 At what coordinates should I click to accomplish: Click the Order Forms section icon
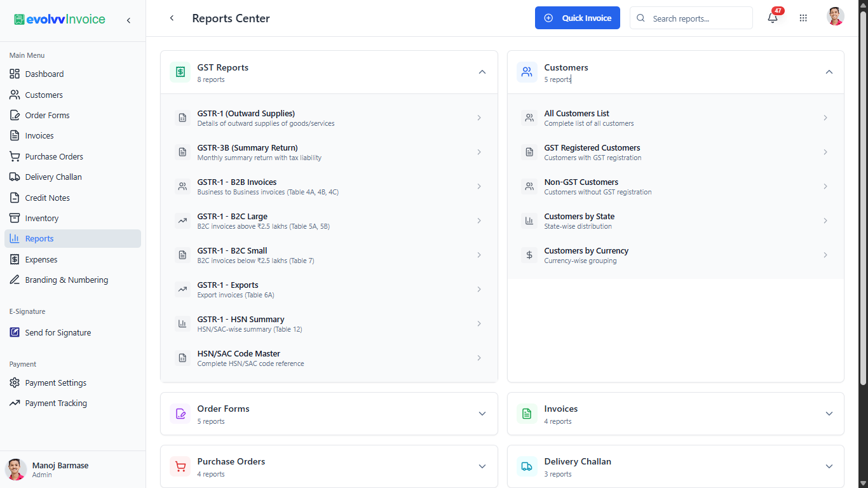(x=180, y=414)
